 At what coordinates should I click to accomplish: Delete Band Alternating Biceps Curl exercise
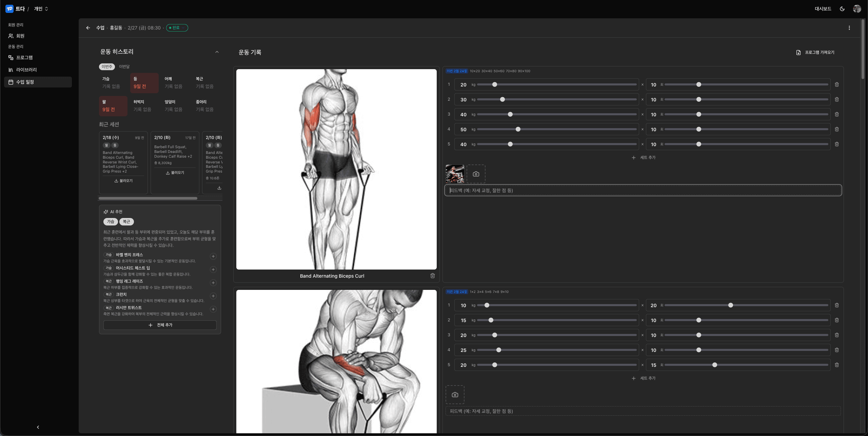tap(433, 276)
